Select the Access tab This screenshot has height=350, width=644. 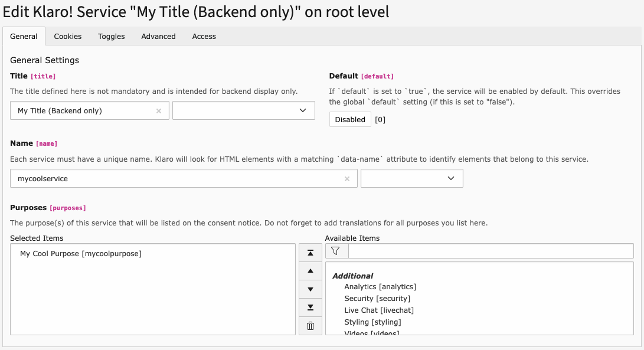(204, 37)
